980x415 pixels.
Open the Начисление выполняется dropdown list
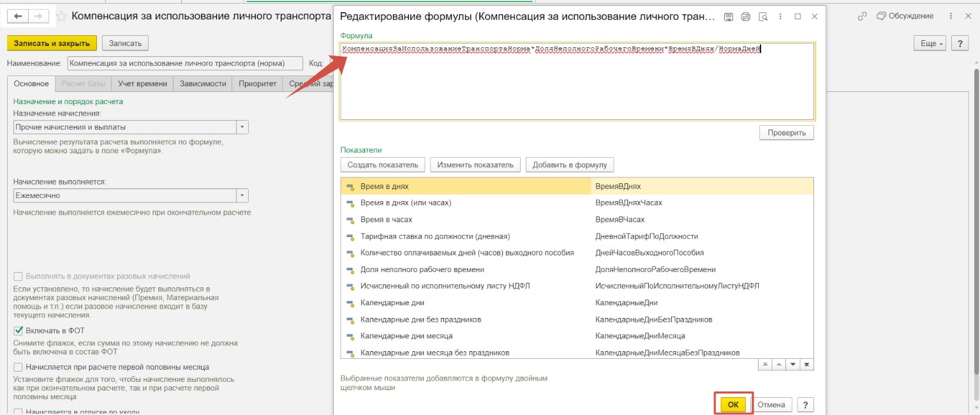click(242, 195)
